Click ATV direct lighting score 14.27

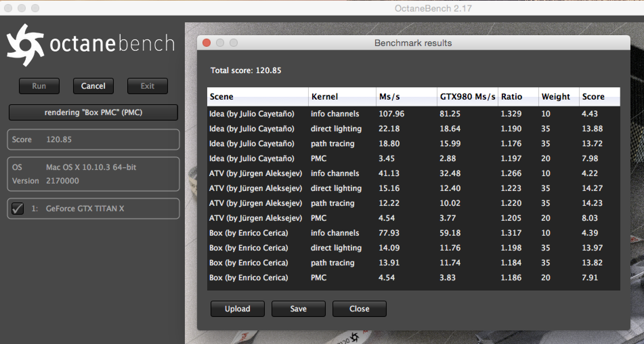click(592, 188)
